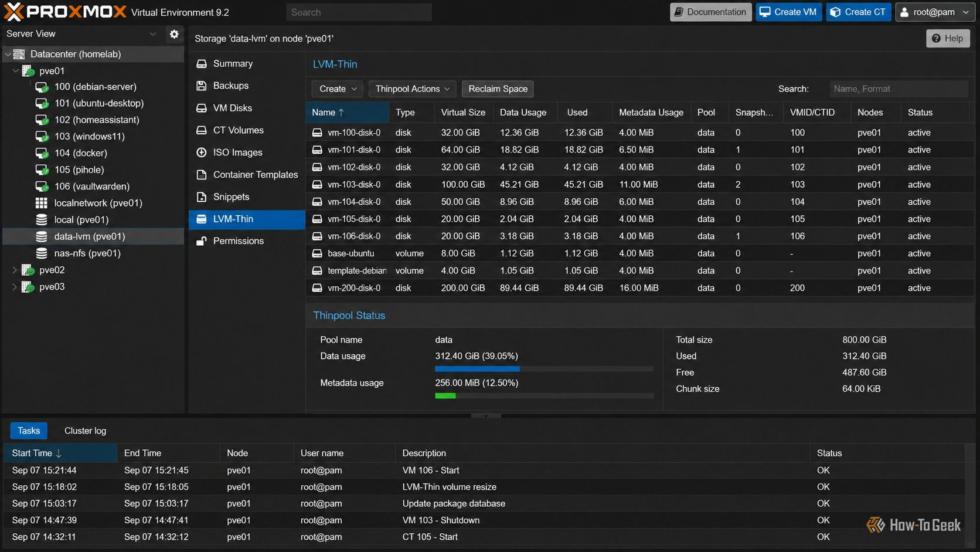Screen dimensions: 980x552
Task: Open the Backups floppy icon entry
Action: [202, 86]
